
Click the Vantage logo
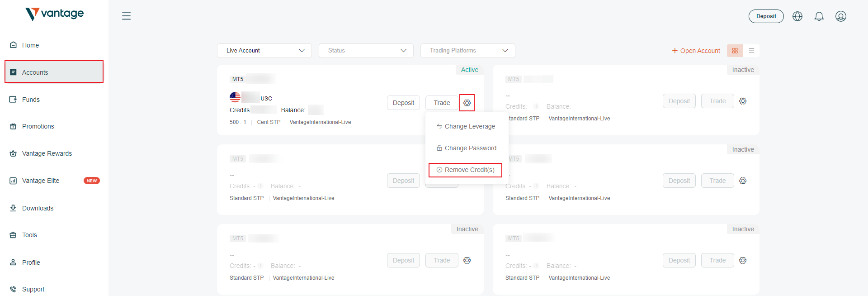[x=55, y=14]
